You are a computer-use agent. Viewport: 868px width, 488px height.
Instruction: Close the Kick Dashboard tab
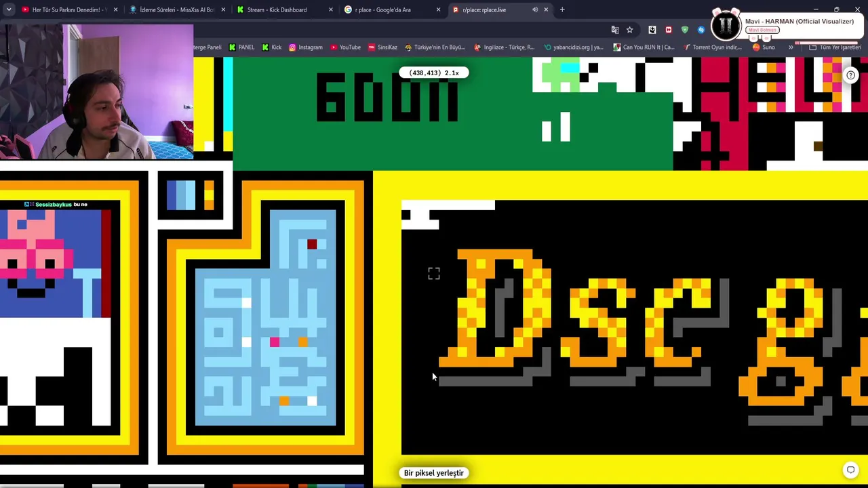point(331,9)
